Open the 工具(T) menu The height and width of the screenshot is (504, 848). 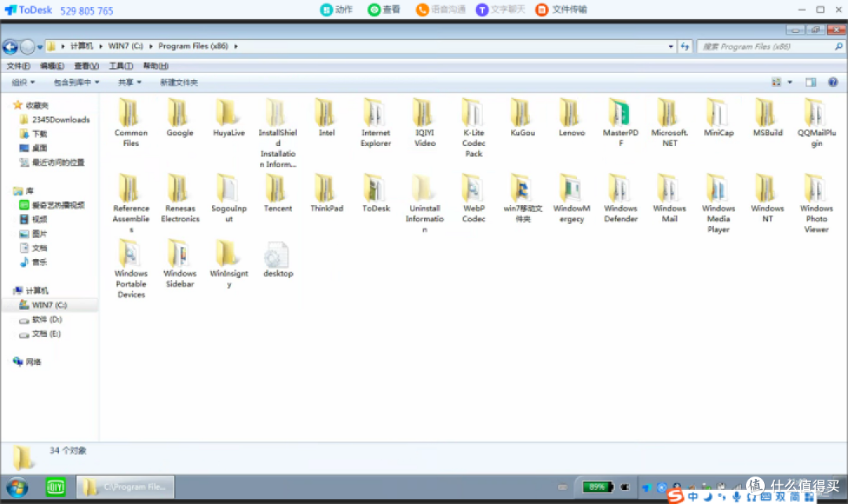coord(121,66)
